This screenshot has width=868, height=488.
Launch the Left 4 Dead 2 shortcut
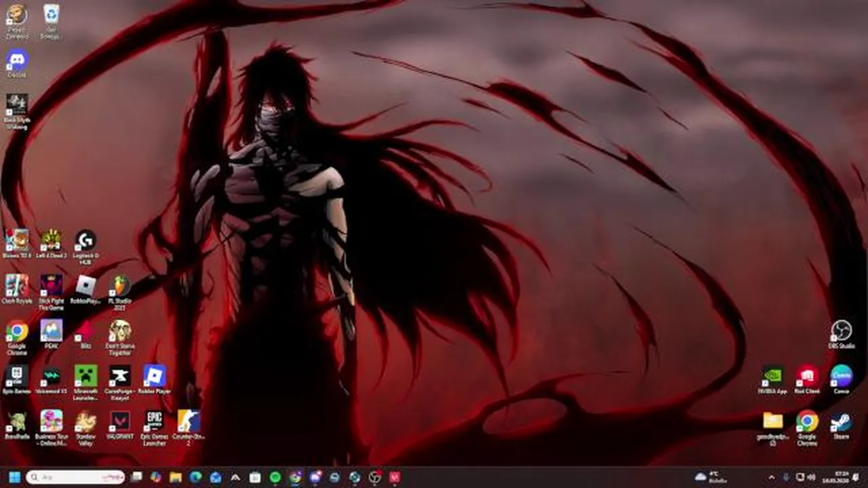(51, 243)
